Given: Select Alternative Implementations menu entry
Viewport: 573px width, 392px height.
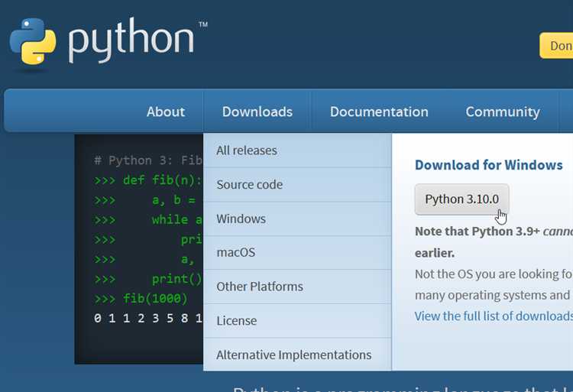Looking at the screenshot, I should (297, 355).
